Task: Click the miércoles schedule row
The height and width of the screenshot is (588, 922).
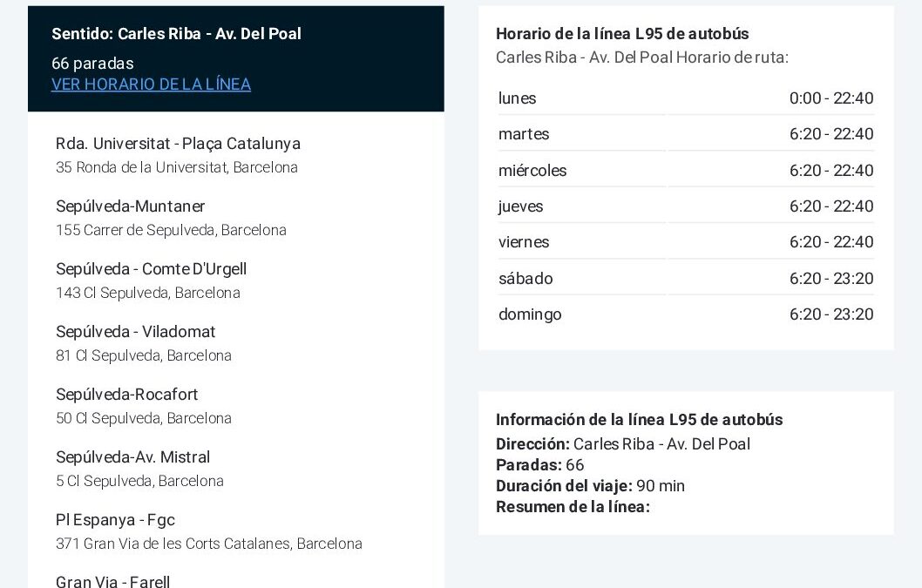Action: (x=685, y=171)
